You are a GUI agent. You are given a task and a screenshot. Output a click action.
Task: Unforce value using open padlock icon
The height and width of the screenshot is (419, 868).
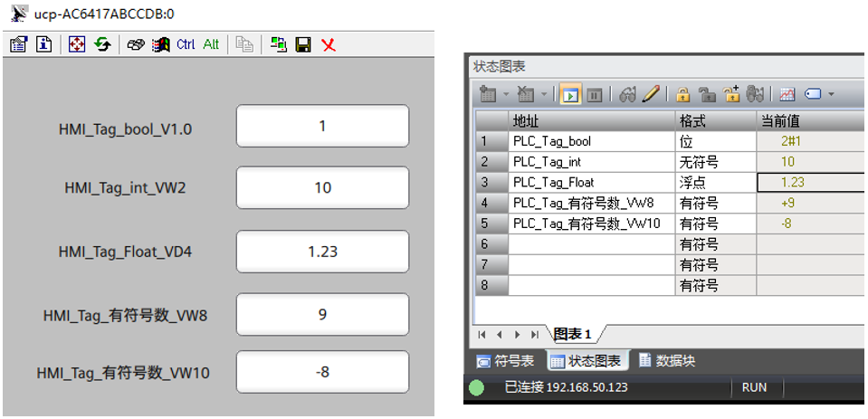[707, 95]
